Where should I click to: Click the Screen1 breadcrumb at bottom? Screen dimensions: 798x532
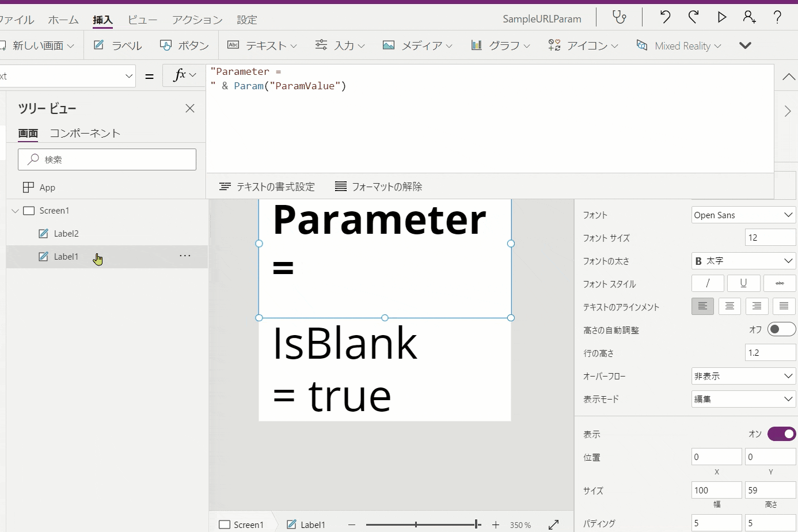tap(241, 525)
